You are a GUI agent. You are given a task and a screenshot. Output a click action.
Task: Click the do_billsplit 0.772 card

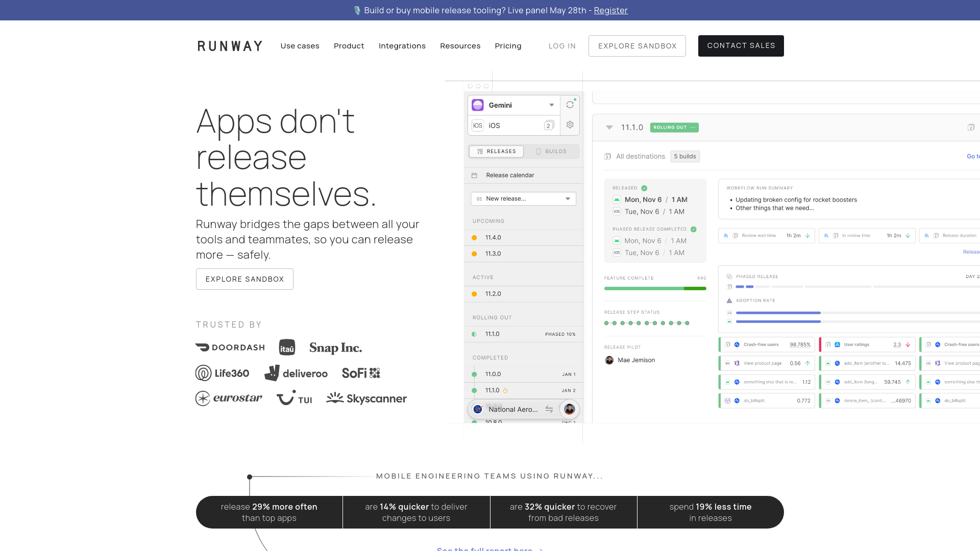tap(767, 401)
